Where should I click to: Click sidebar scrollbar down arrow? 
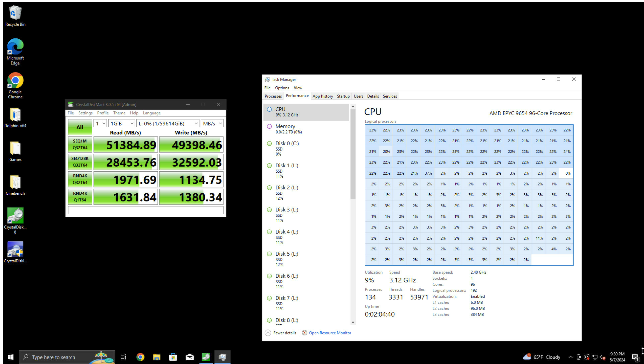353,322
